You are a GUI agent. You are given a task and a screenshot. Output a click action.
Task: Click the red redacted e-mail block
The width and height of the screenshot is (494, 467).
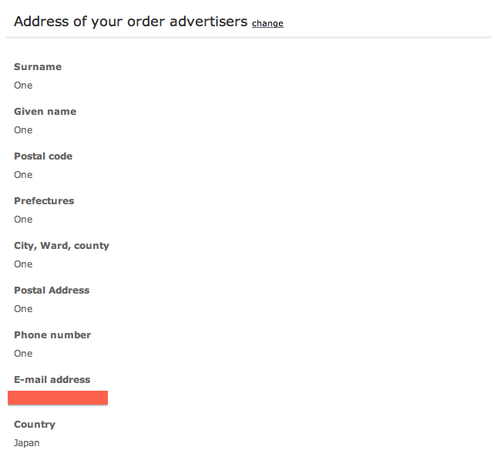[x=58, y=398]
